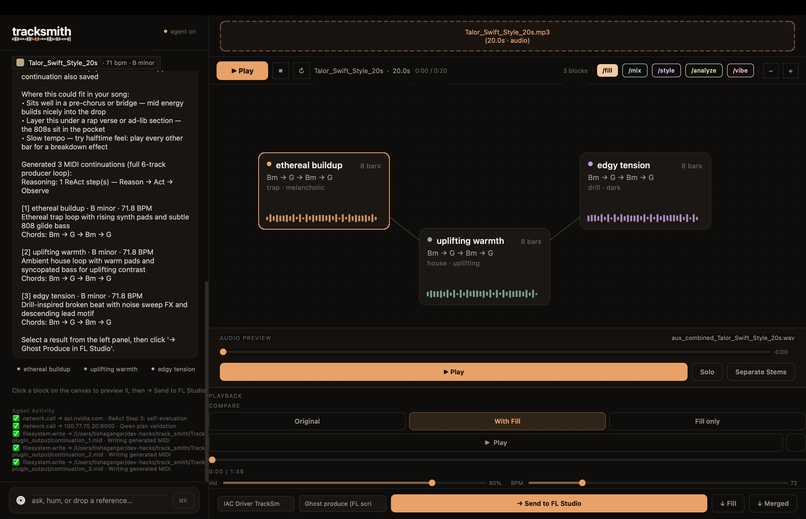Click the '3 blocks' label in toolbar
This screenshot has width=806, height=519.
tap(575, 71)
